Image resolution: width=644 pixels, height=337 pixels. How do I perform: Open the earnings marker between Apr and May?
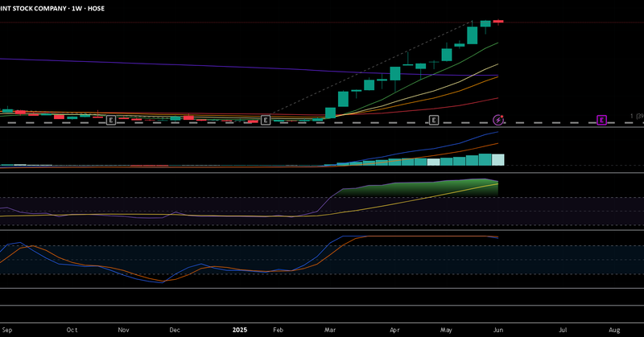[434, 121]
